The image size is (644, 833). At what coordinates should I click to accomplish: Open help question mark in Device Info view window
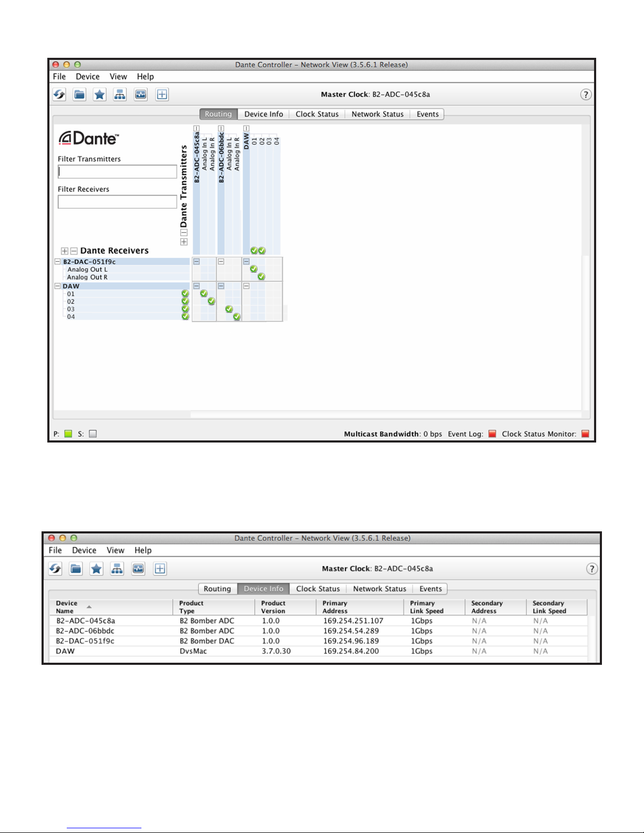point(592,569)
